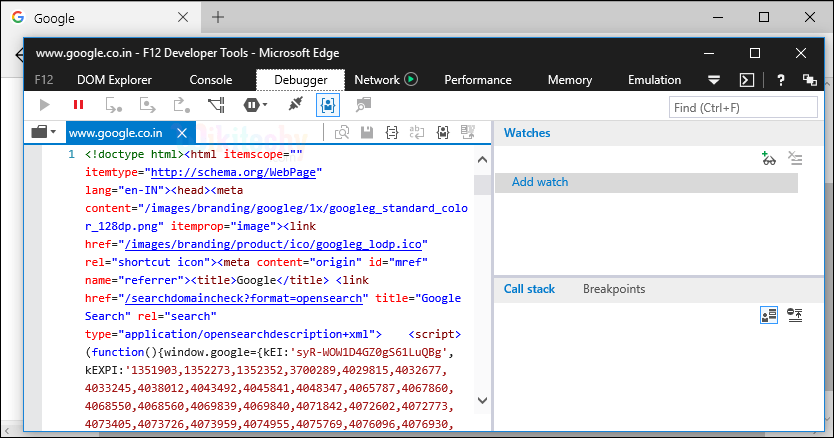Close the www.google.co.in file tab
This screenshot has width=834, height=438.
pyautogui.click(x=182, y=133)
